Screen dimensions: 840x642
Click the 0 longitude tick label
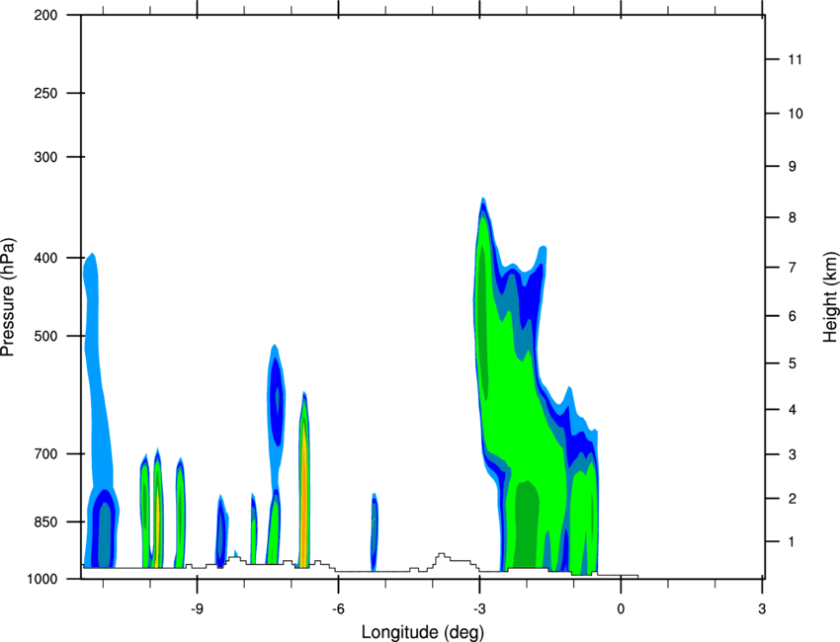tap(621, 609)
